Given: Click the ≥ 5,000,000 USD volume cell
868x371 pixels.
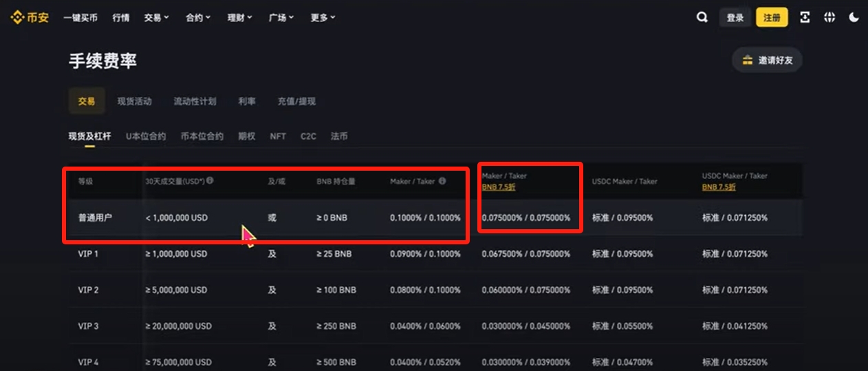Looking at the screenshot, I should pyautogui.click(x=176, y=290).
